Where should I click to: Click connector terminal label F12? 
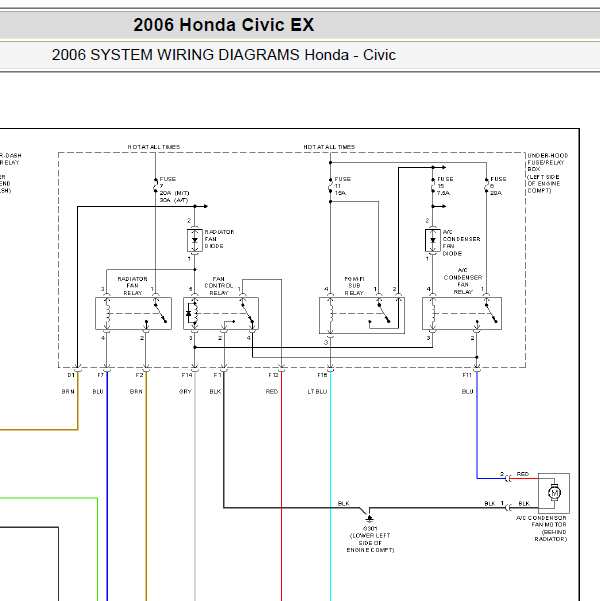coord(273,375)
